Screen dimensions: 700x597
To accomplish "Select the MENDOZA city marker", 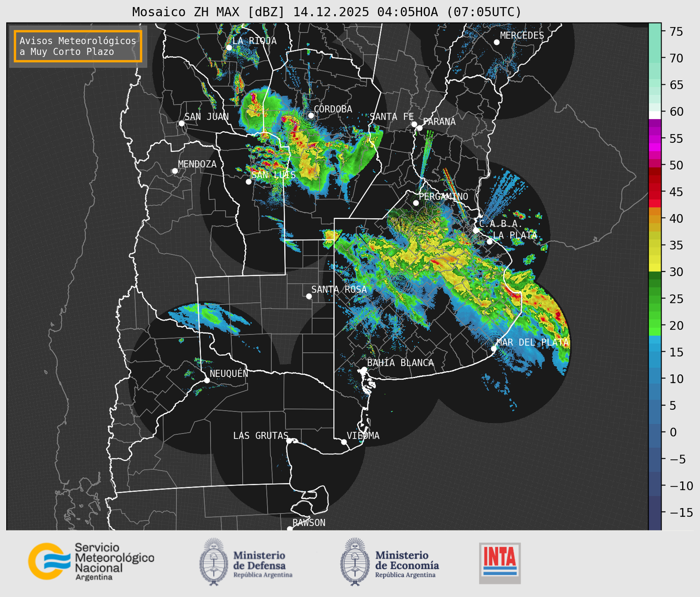I will 175,171.
